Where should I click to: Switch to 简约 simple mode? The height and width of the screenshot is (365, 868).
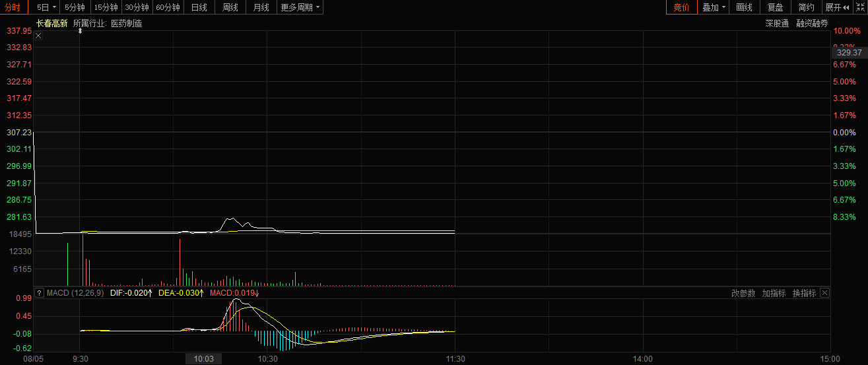806,7
